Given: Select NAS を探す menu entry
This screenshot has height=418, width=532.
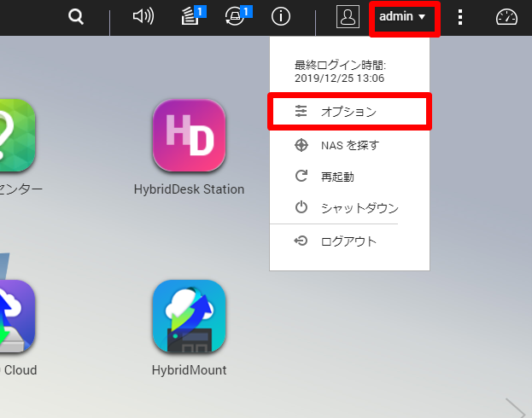Looking at the screenshot, I should [x=349, y=145].
